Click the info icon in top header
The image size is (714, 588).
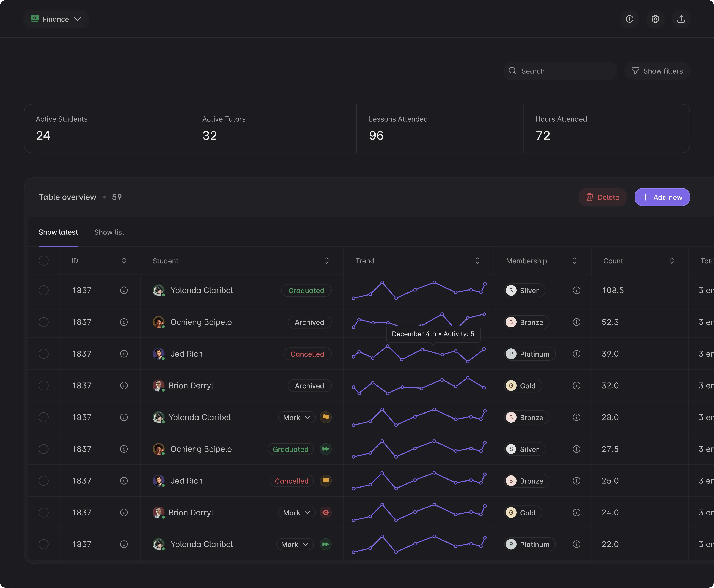[629, 19]
